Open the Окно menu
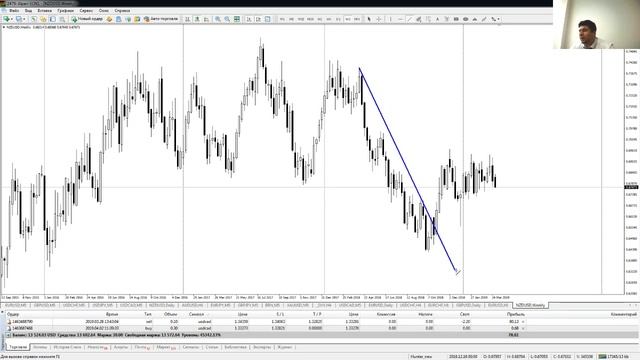 pyautogui.click(x=104, y=11)
